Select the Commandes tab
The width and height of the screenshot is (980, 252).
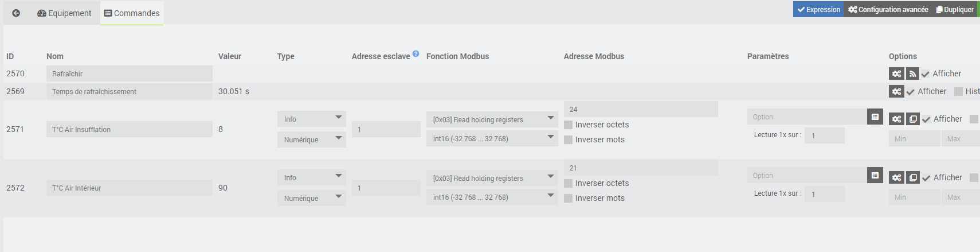click(x=132, y=13)
